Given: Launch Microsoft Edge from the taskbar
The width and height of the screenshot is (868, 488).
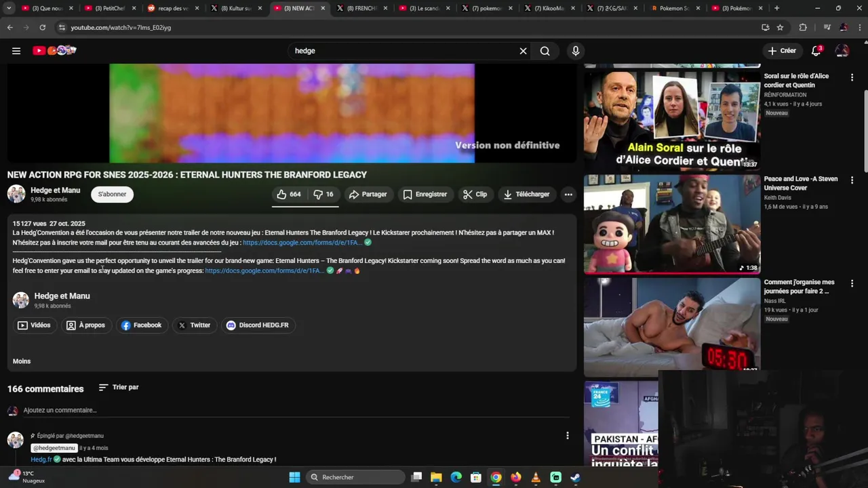Looking at the screenshot, I should click(x=456, y=477).
